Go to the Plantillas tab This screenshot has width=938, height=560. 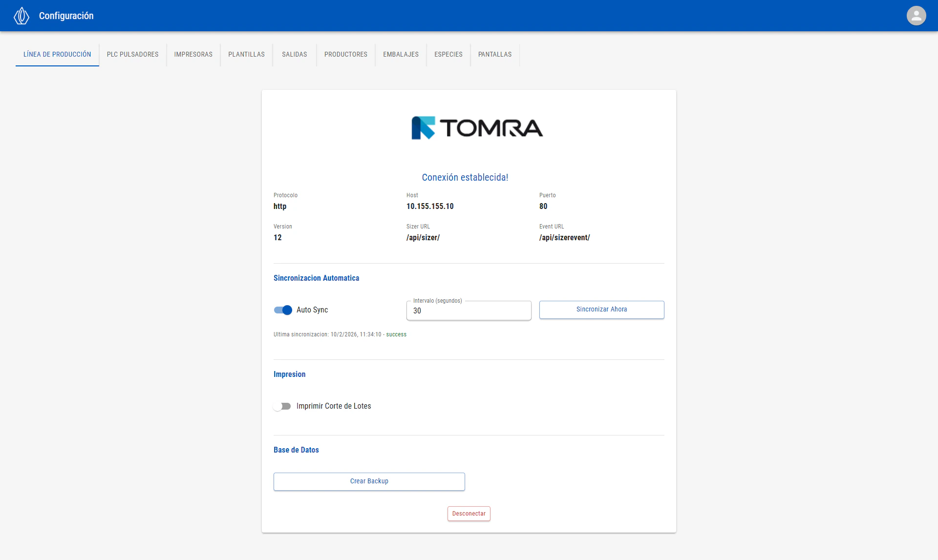(x=246, y=54)
